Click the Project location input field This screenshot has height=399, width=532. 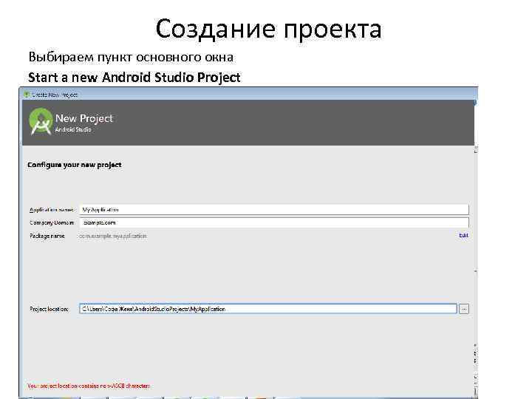click(x=268, y=309)
